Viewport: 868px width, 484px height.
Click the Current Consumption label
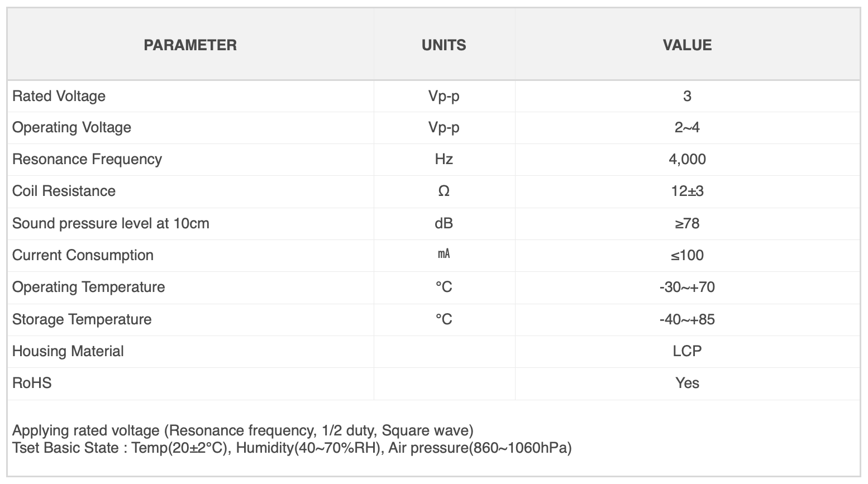point(83,255)
